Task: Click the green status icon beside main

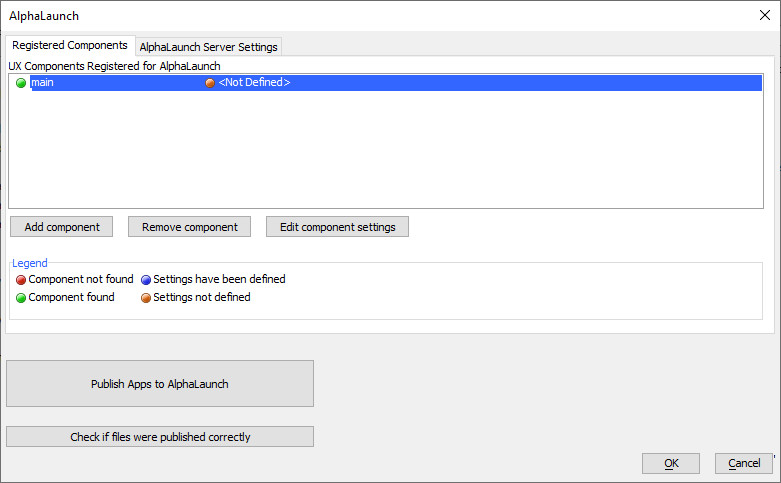Action: [21, 83]
